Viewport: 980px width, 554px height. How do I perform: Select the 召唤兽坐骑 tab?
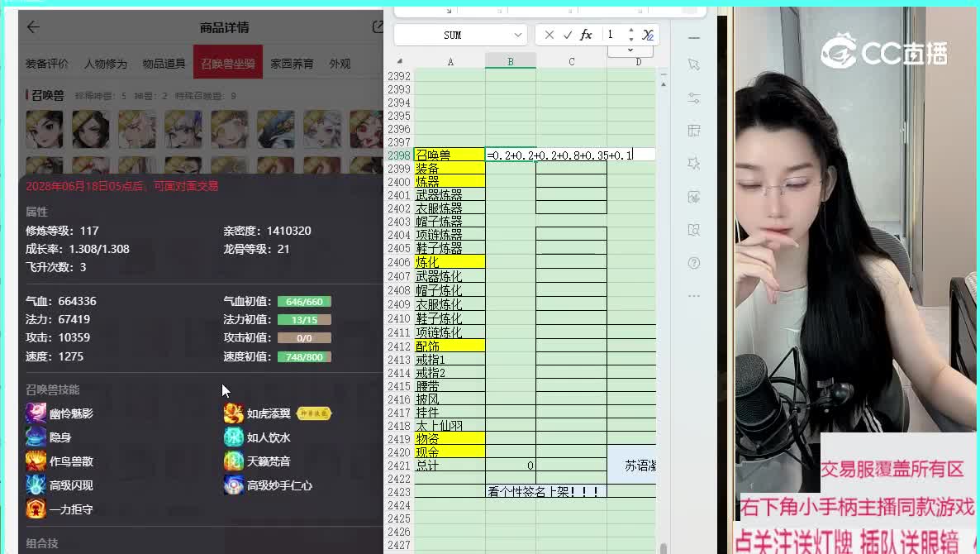point(227,63)
